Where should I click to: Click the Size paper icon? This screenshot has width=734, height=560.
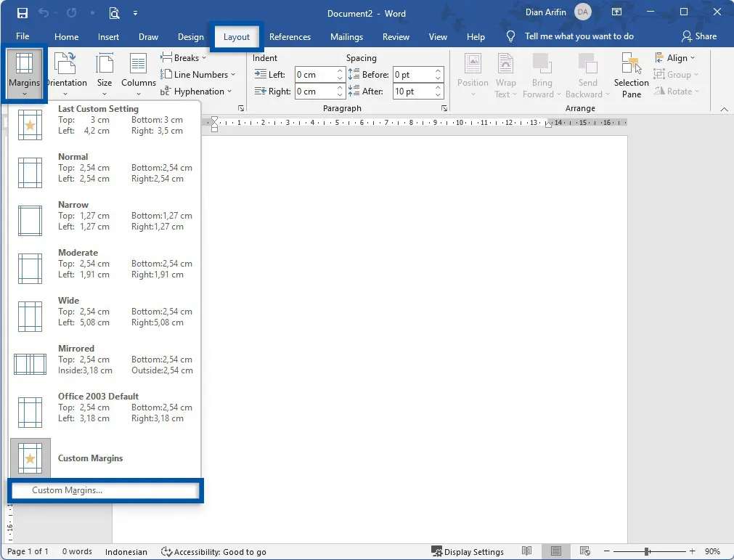[x=105, y=64]
